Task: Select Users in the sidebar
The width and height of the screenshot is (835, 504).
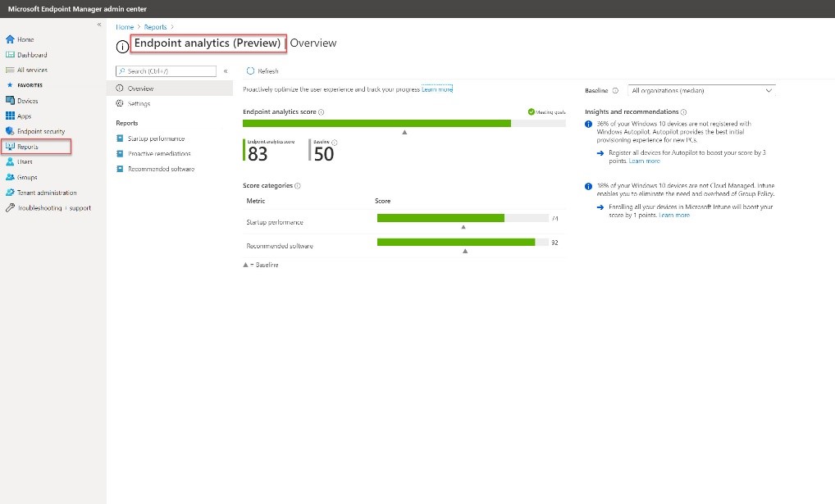Action: [x=25, y=161]
